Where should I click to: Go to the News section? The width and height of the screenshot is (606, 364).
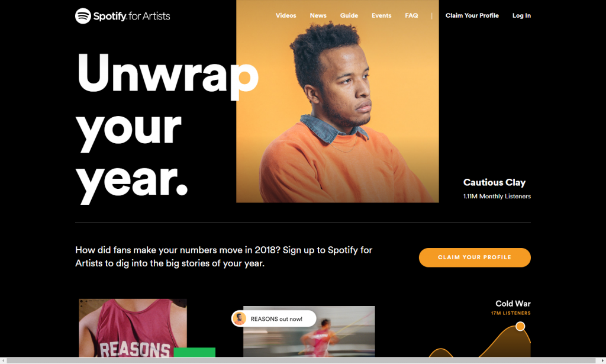click(x=318, y=15)
